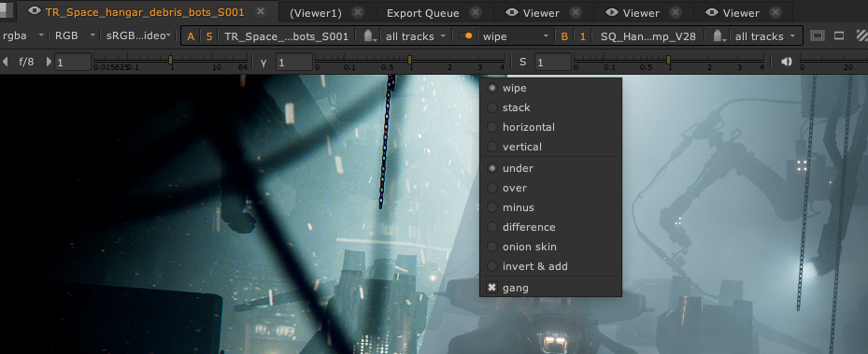The height and width of the screenshot is (354, 868).
Task: Select onion skin mode
Action: tap(529, 247)
